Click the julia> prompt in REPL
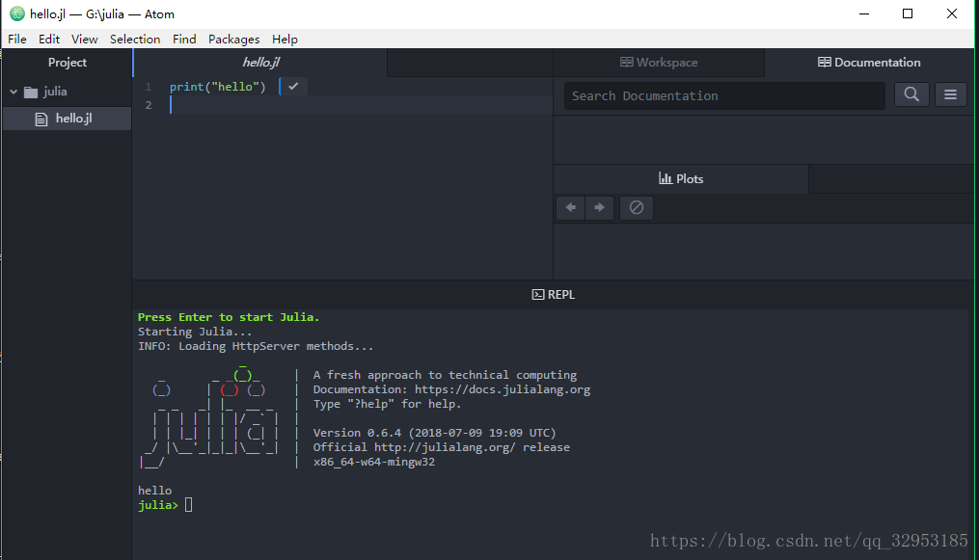 [x=158, y=505]
